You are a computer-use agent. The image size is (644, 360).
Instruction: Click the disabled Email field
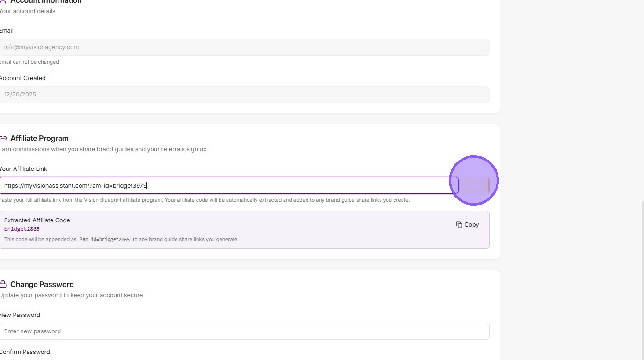click(244, 47)
